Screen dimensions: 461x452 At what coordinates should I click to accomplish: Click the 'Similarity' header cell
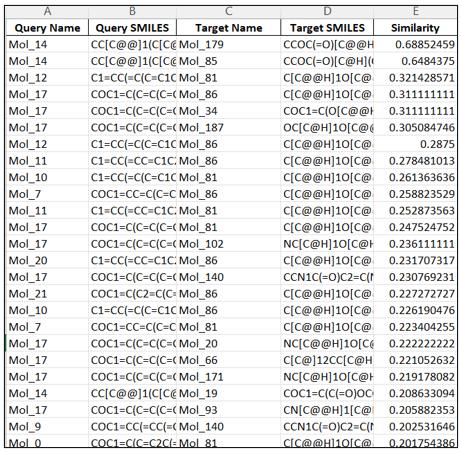click(415, 27)
